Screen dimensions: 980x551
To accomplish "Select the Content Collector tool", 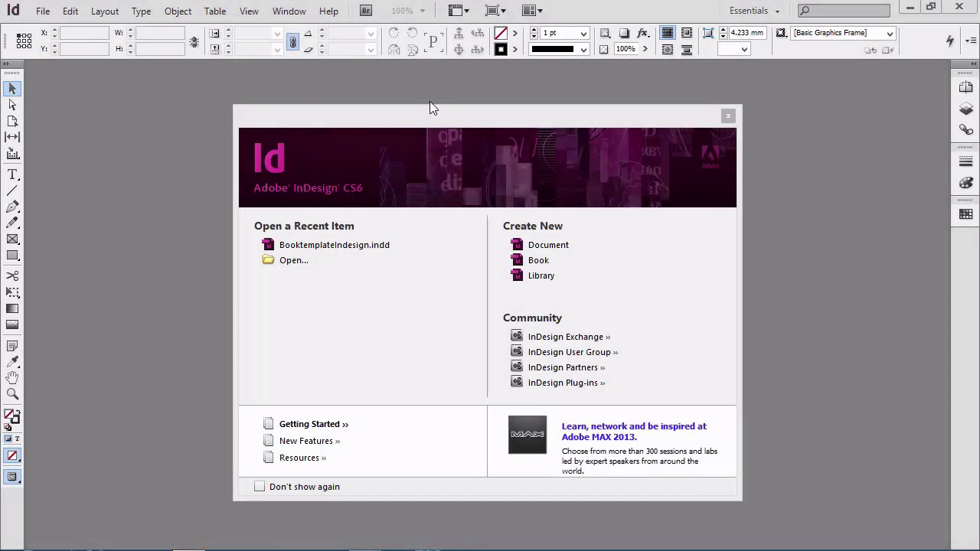I will pos(12,153).
